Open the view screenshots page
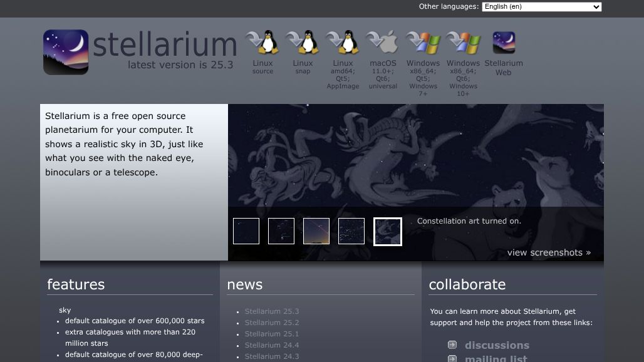Image resolution: width=644 pixels, height=362 pixels. [549, 252]
